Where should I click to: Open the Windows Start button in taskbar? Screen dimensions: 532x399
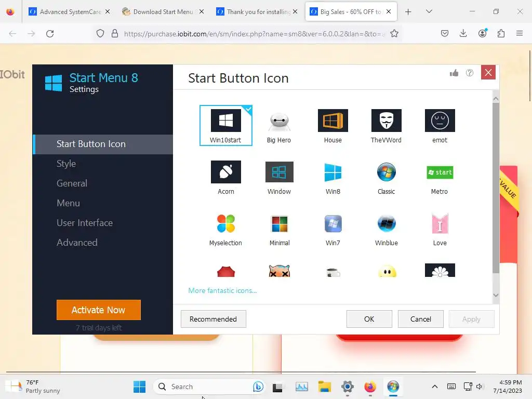pos(139,387)
